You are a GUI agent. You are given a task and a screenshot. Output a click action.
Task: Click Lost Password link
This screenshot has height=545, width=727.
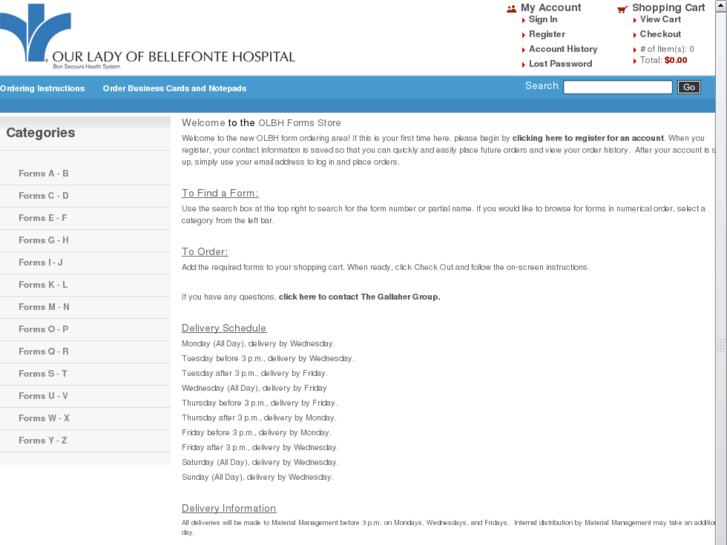click(x=560, y=64)
